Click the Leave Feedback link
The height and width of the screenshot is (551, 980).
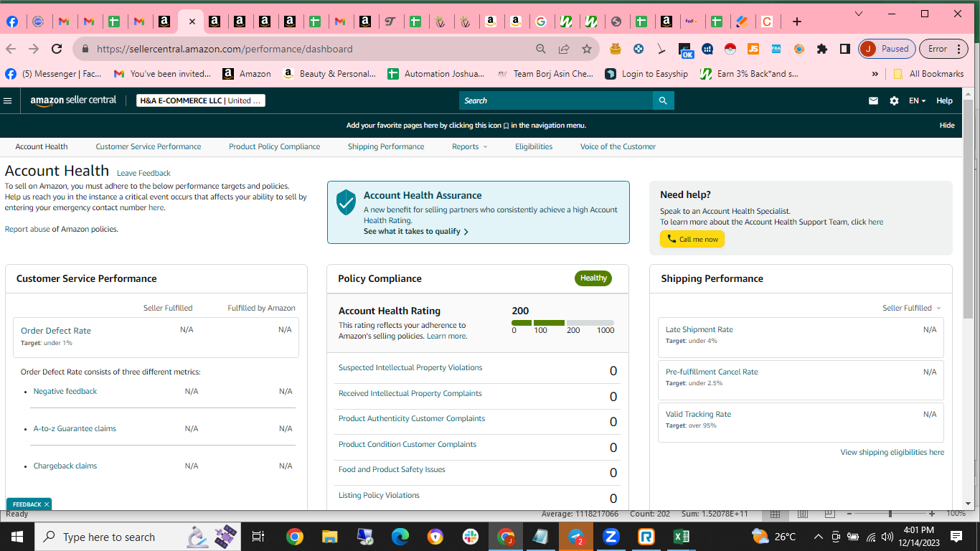[143, 173]
